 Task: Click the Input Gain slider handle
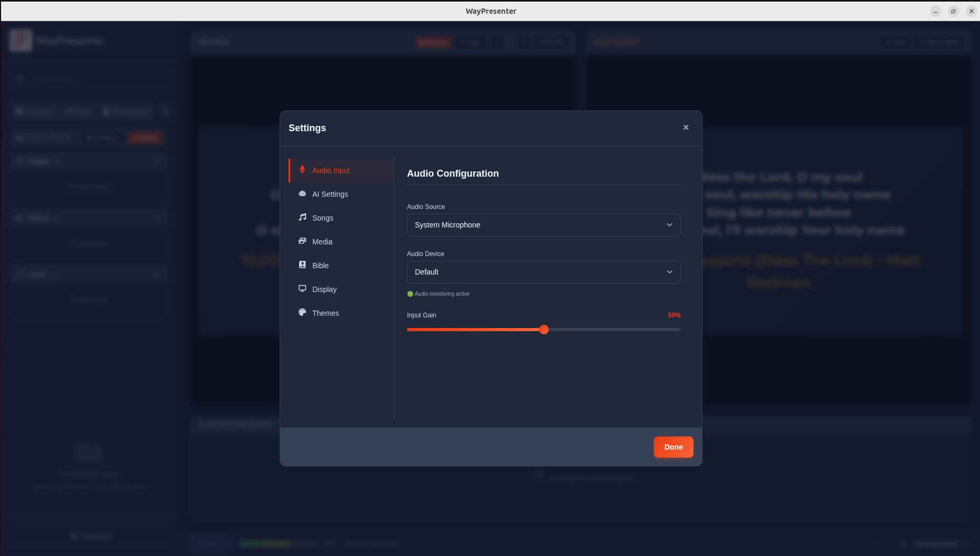click(x=544, y=329)
